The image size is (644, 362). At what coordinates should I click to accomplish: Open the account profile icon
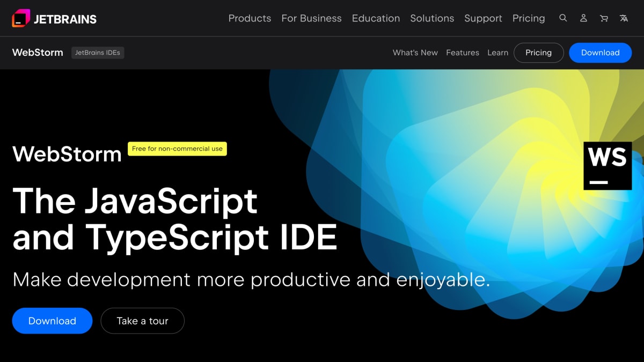pos(583,18)
